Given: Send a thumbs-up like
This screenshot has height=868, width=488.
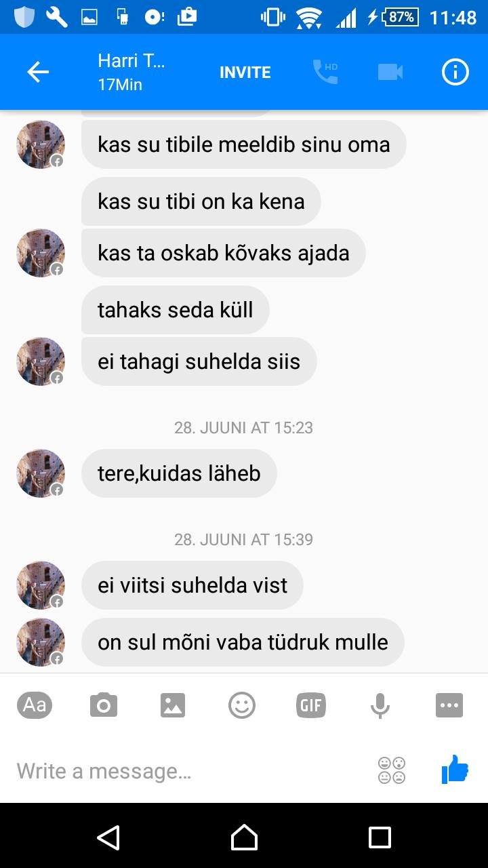Looking at the screenshot, I should coord(455,770).
